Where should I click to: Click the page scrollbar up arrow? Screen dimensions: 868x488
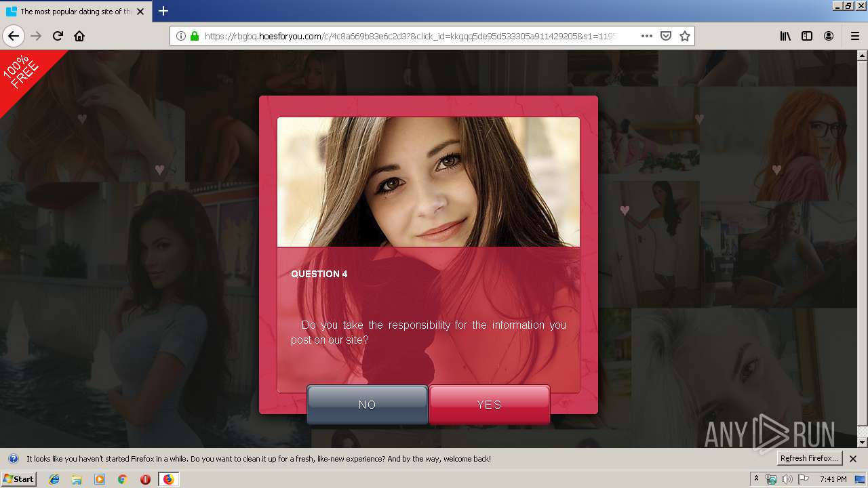(x=863, y=55)
